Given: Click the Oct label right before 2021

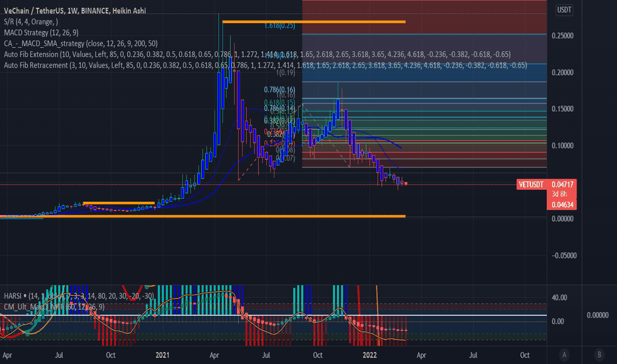Looking at the screenshot, I should click(111, 355).
